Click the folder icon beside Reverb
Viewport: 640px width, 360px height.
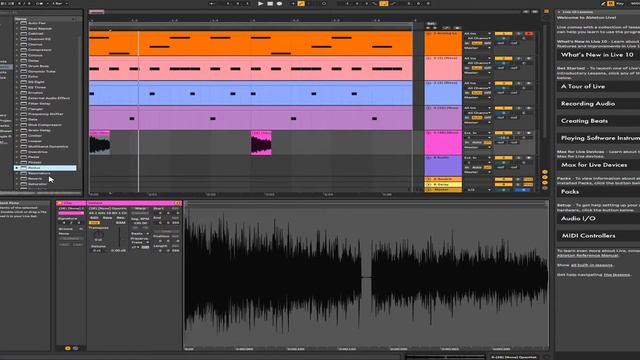(24, 178)
